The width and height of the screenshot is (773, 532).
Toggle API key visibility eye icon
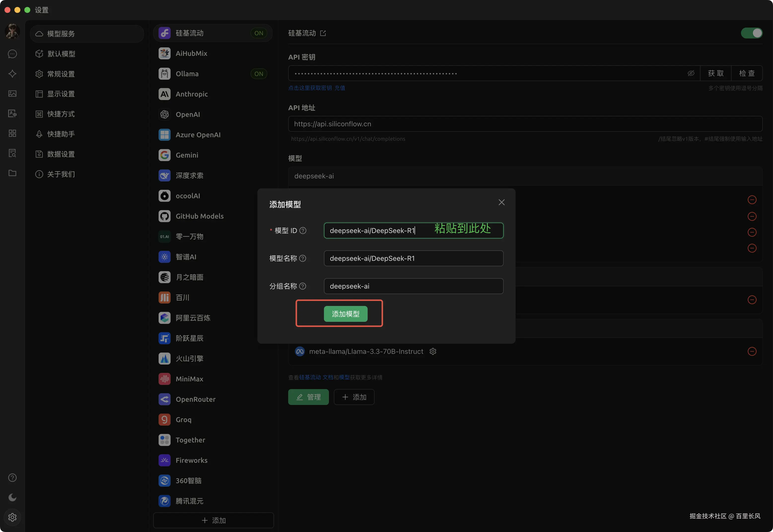(691, 73)
